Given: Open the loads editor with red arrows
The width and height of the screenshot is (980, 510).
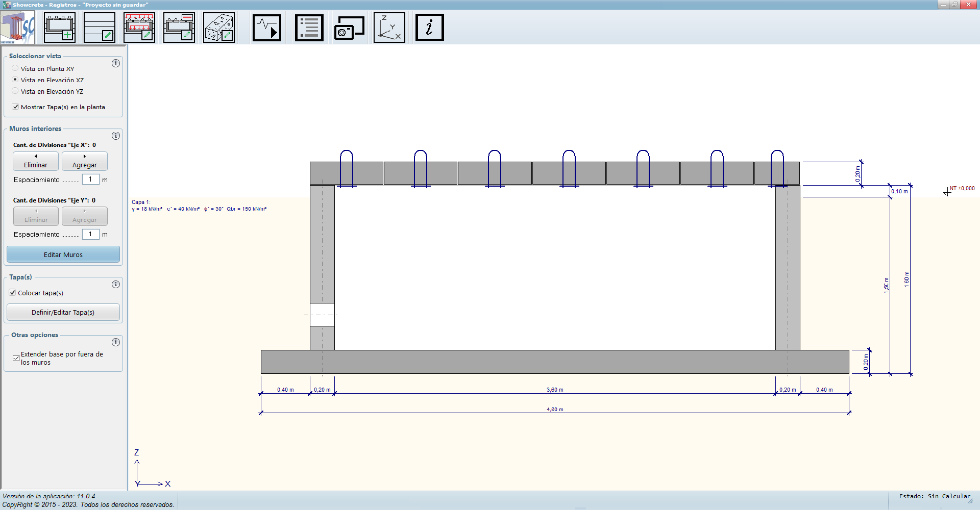Looking at the screenshot, I should click(x=139, y=28).
